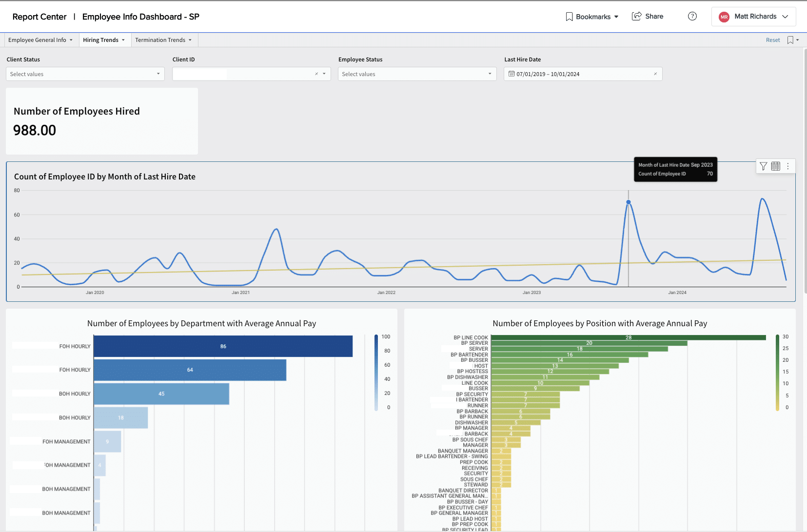Screen dimensions: 807x532
Task: Click the Bookmarks flag icon in the header
Action: tap(569, 16)
